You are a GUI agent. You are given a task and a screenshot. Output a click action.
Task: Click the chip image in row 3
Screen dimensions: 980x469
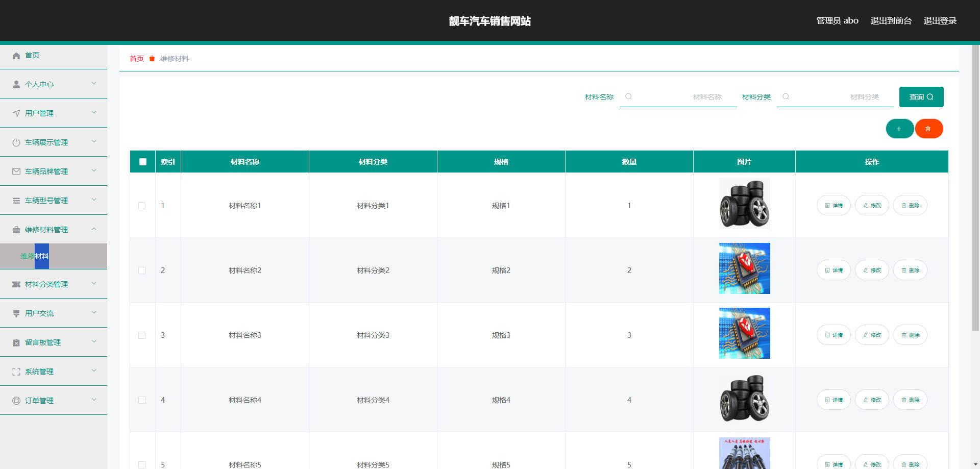coord(744,333)
